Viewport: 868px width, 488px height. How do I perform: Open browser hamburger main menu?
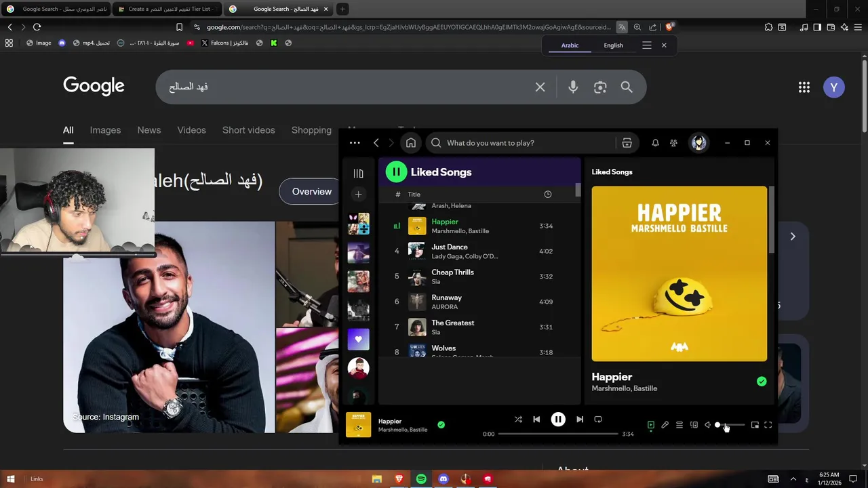(859, 27)
